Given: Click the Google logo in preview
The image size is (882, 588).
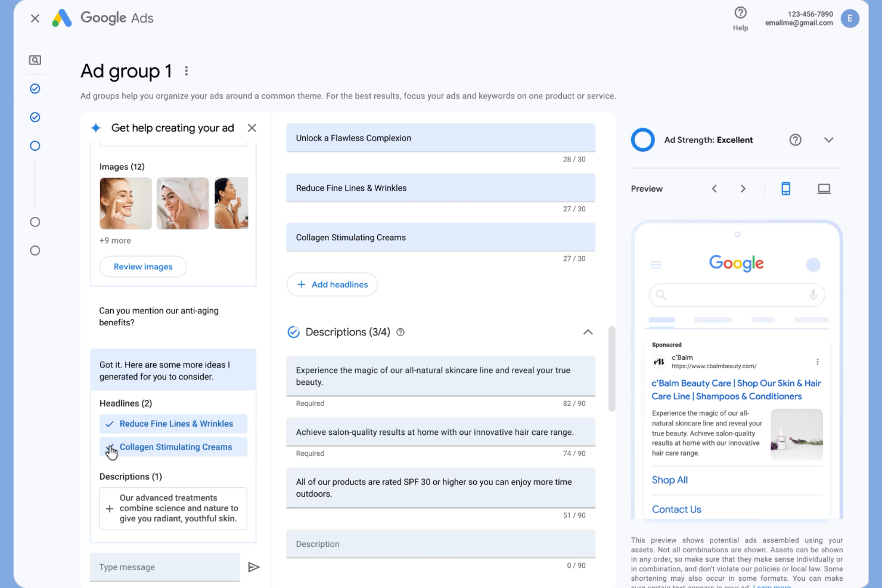Looking at the screenshot, I should tap(737, 263).
